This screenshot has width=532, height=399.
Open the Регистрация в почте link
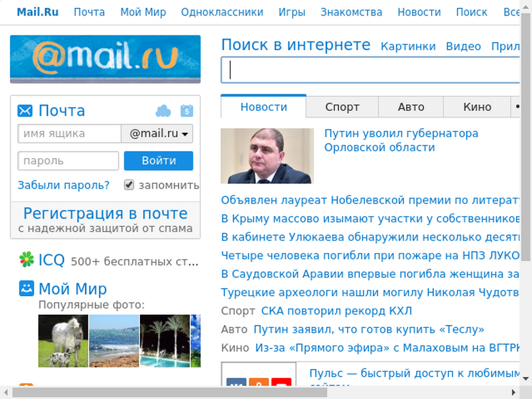click(x=105, y=214)
